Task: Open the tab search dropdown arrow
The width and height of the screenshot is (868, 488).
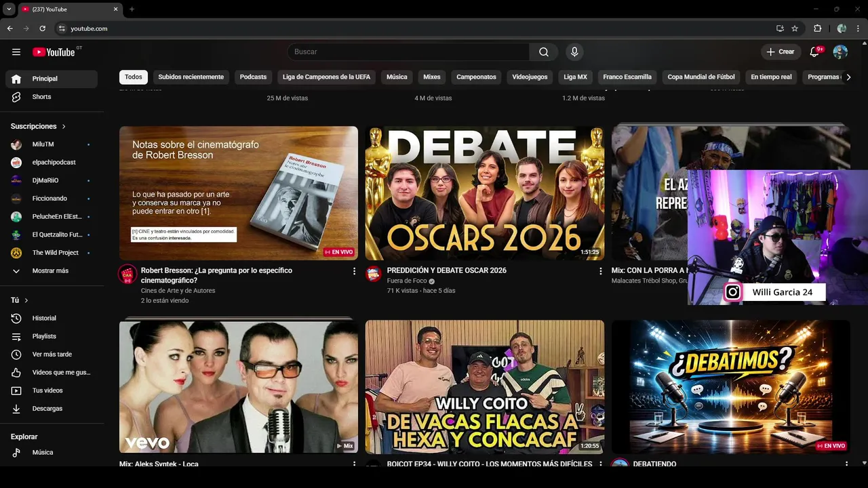Action: coord(9,9)
